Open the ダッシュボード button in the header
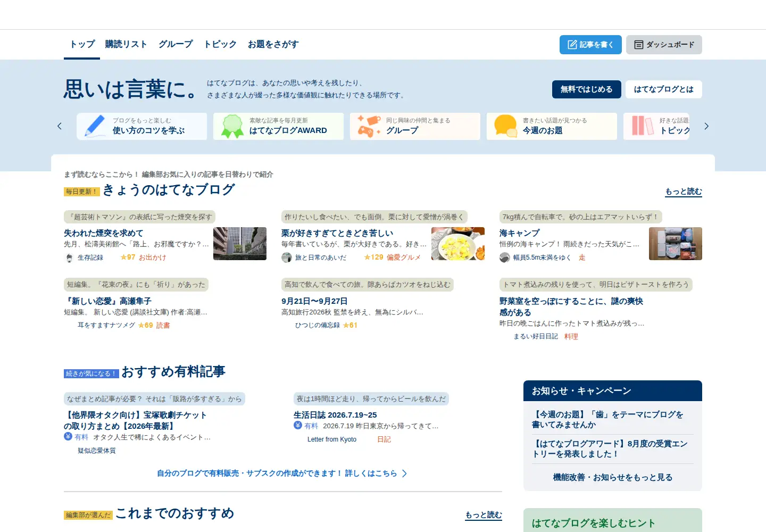The height and width of the screenshot is (532, 766). click(x=664, y=45)
